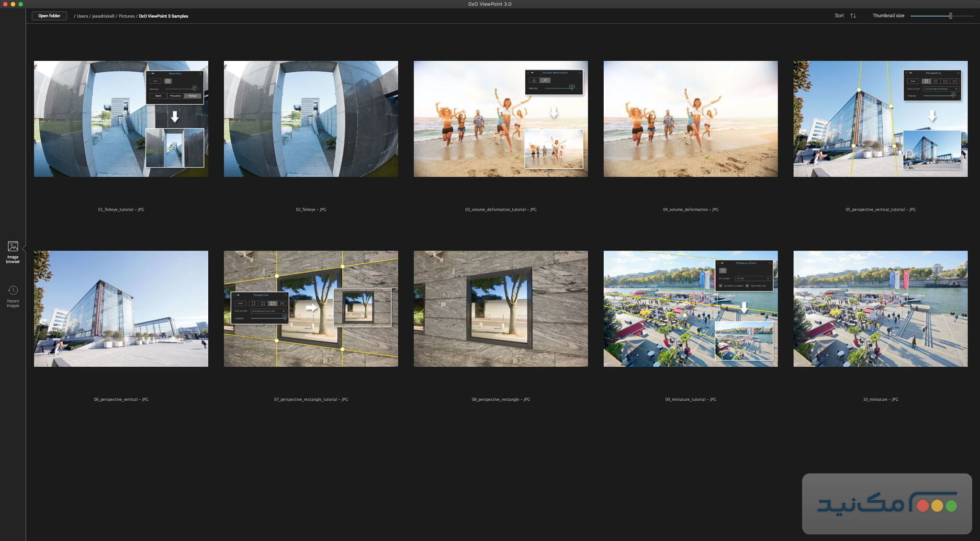Select the 02_fisheye image thumbnail

[x=311, y=119]
